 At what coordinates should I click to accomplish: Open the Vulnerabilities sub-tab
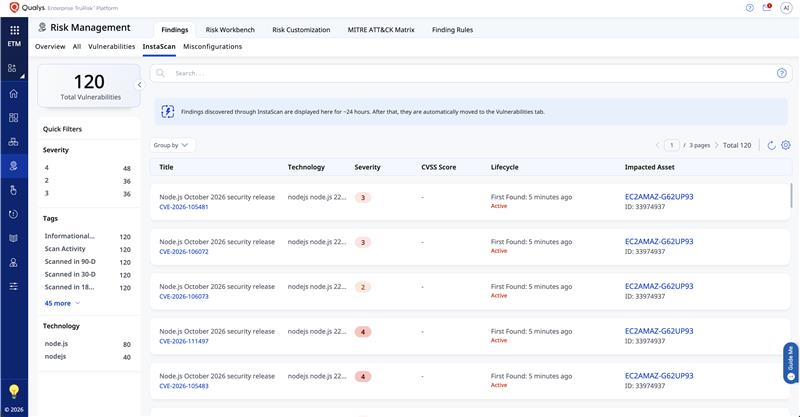coord(112,46)
